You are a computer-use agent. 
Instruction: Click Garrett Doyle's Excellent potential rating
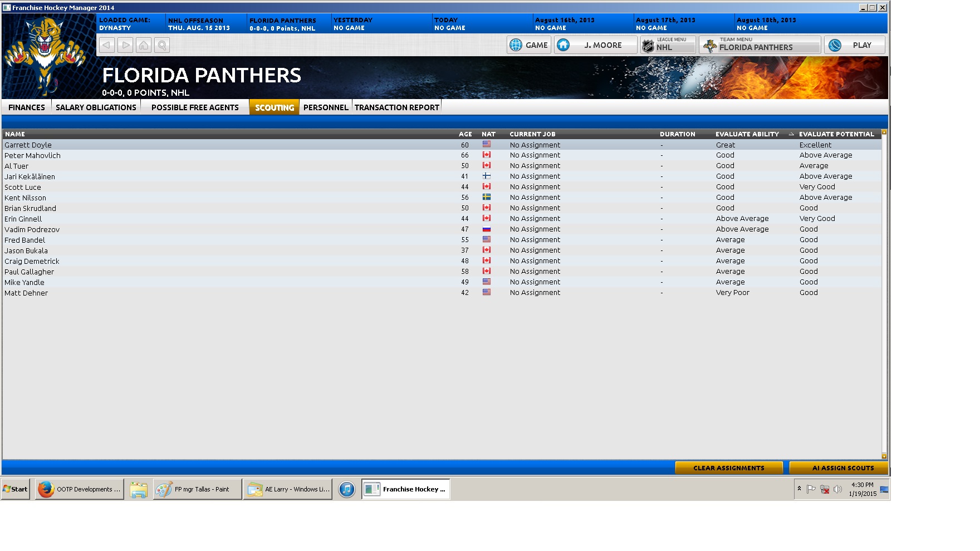click(815, 145)
